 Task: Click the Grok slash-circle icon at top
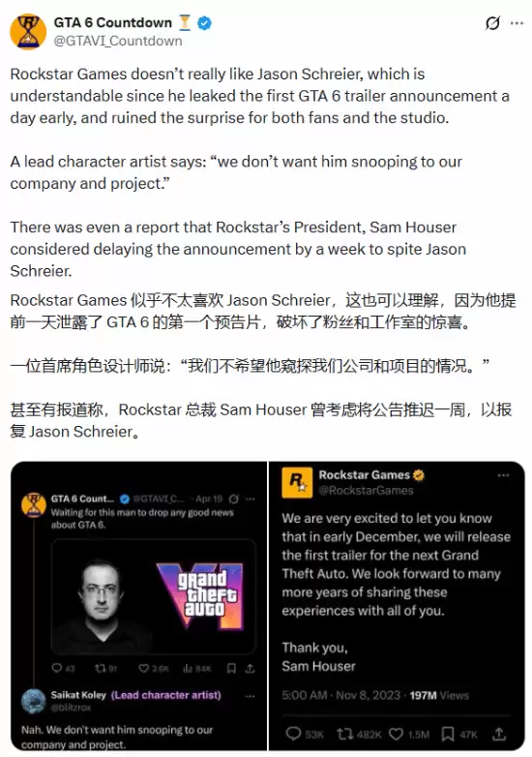[x=492, y=22]
